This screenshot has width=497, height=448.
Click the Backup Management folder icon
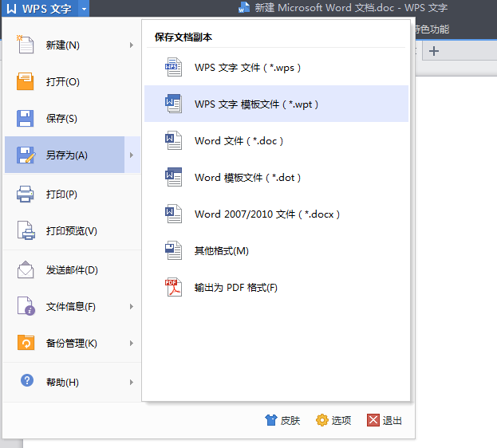26,343
